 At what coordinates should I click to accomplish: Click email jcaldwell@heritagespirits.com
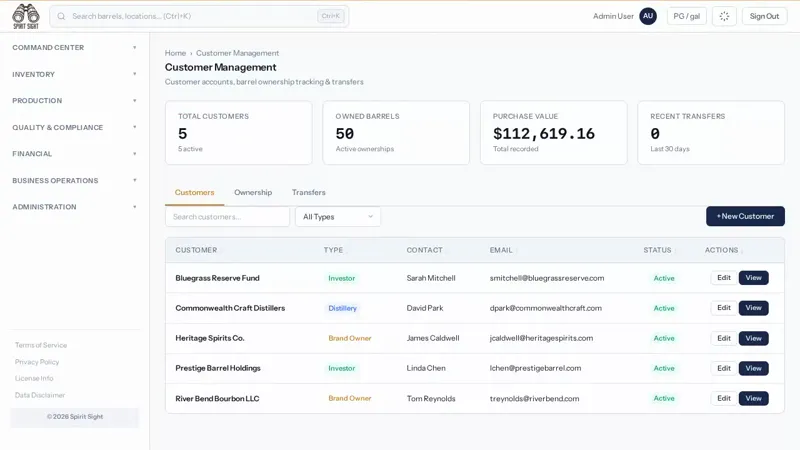click(541, 338)
